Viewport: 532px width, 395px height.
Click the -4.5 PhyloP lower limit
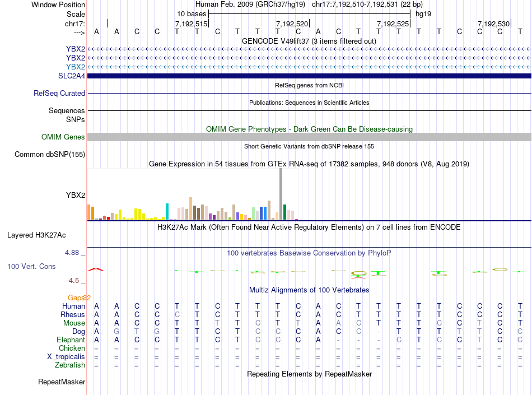[x=73, y=280]
